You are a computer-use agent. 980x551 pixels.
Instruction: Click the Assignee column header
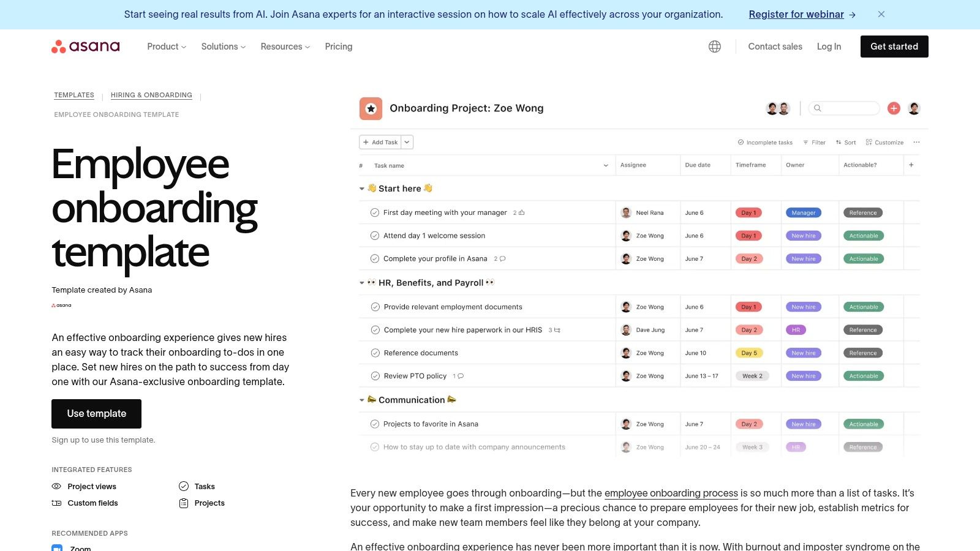(633, 165)
